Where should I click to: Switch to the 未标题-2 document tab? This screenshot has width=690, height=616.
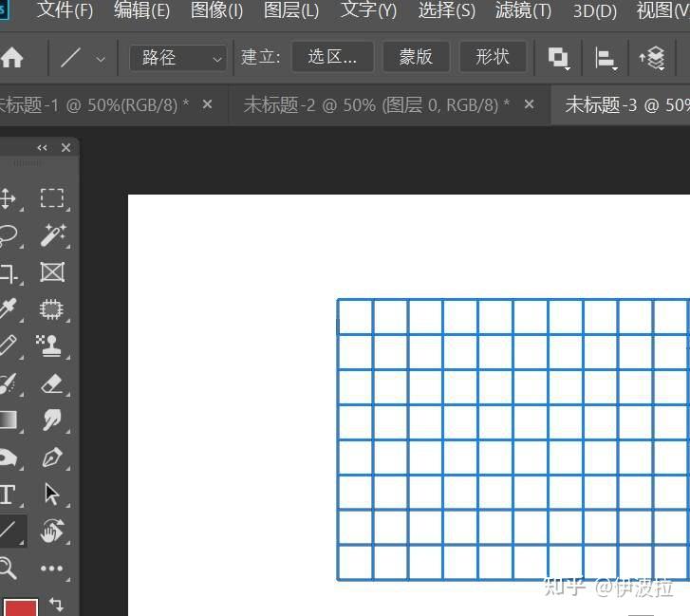[x=376, y=105]
